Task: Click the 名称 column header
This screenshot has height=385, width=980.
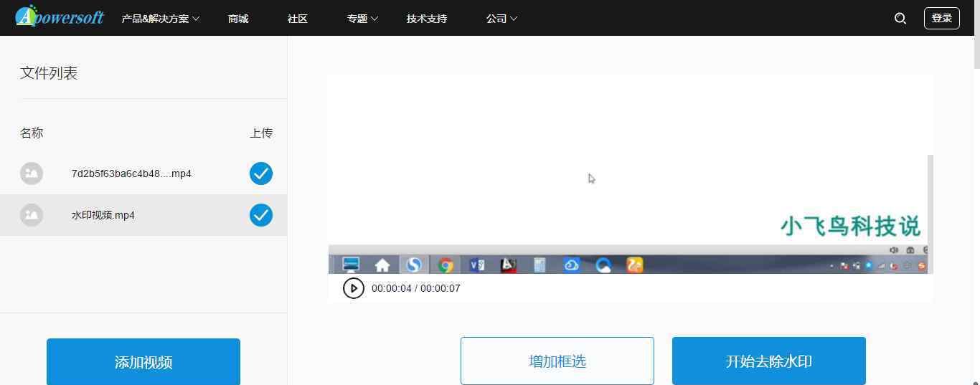Action: pyautogui.click(x=32, y=133)
